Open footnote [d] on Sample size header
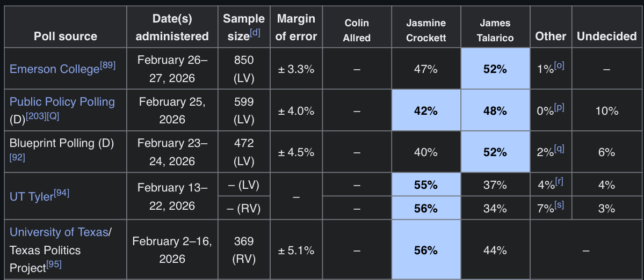 coord(255,33)
